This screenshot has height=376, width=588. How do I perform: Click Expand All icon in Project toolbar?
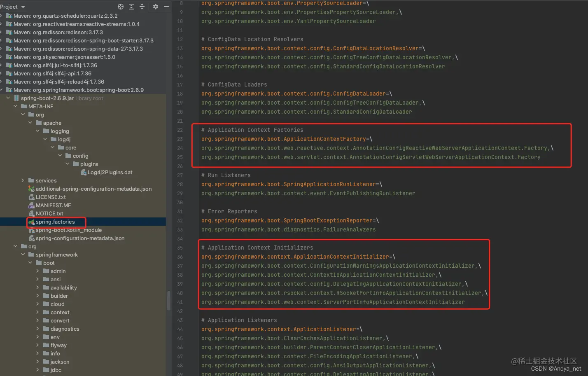coord(131,7)
